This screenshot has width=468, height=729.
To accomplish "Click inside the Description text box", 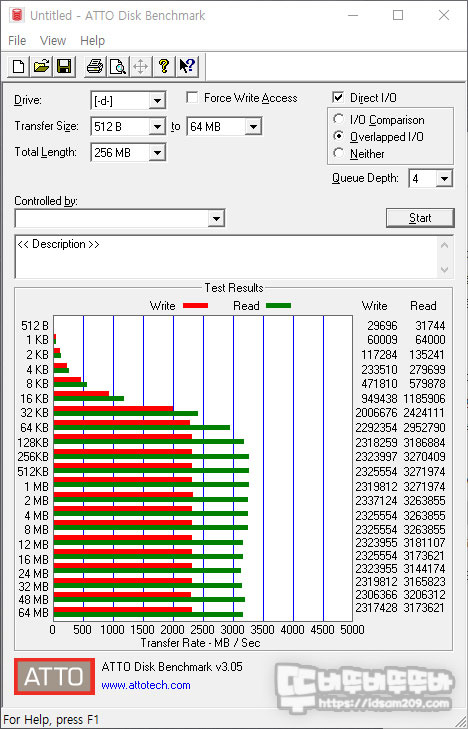I will pos(227,256).
